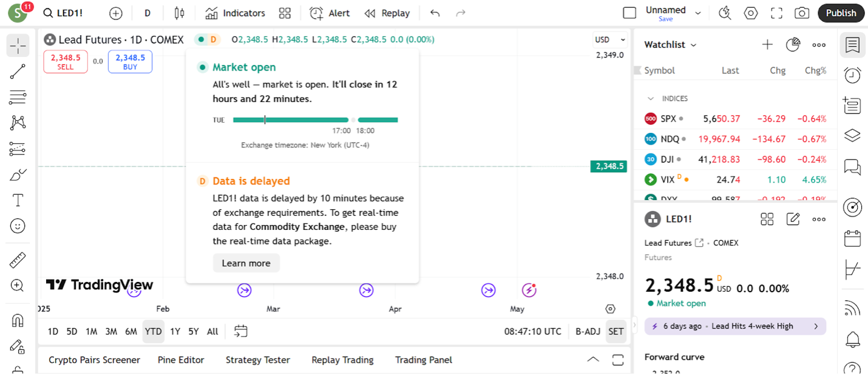Open quick search icon
Screen dimensions: 868x376
725,13
